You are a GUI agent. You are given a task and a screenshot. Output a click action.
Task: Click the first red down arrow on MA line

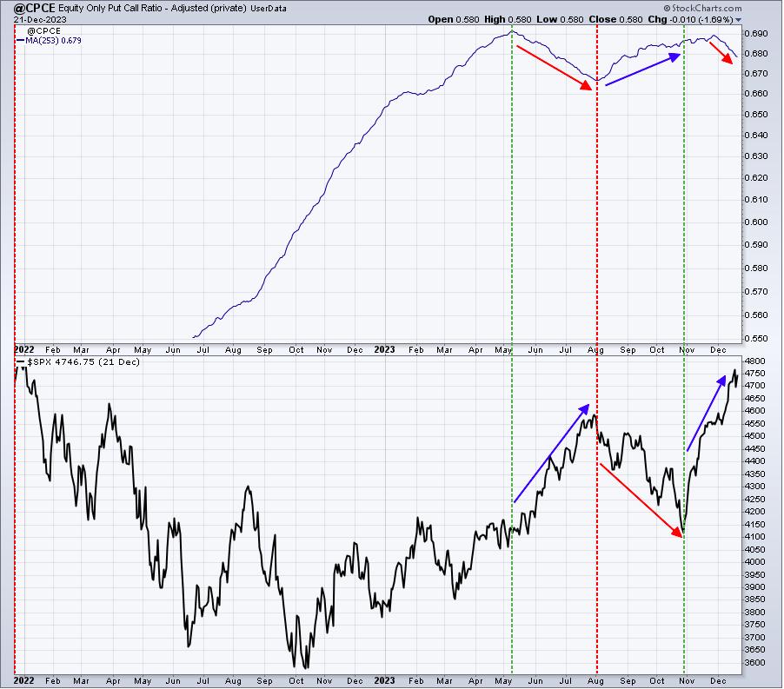554,68
